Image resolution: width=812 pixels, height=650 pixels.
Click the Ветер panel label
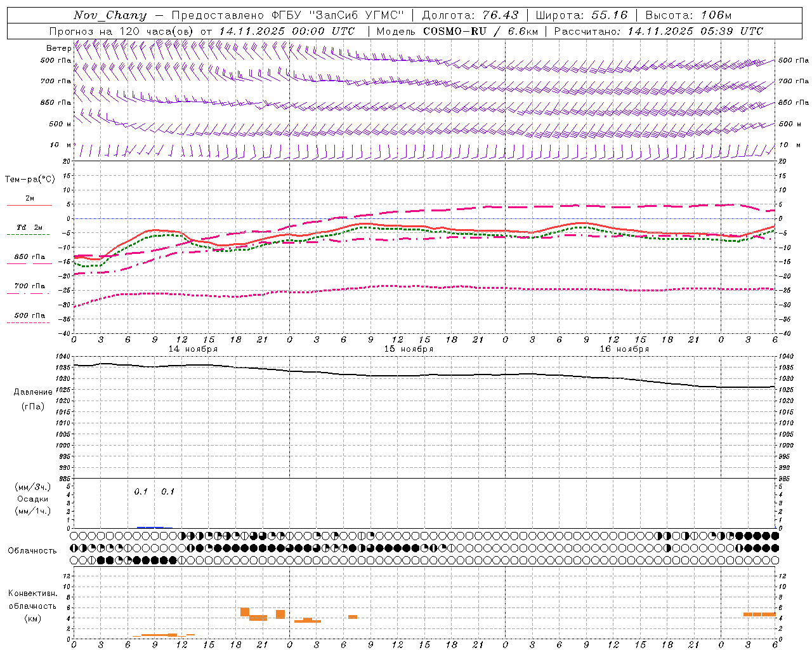coord(58,48)
